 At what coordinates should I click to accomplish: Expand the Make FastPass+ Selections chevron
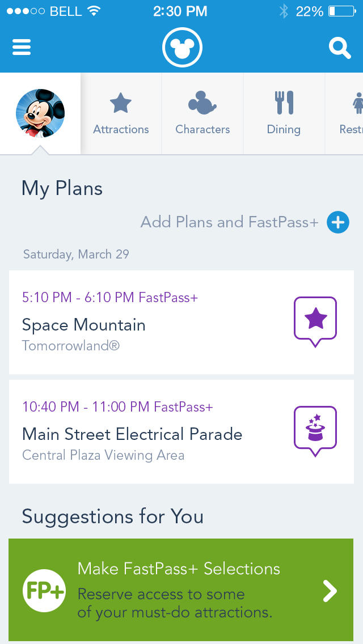[x=330, y=591]
